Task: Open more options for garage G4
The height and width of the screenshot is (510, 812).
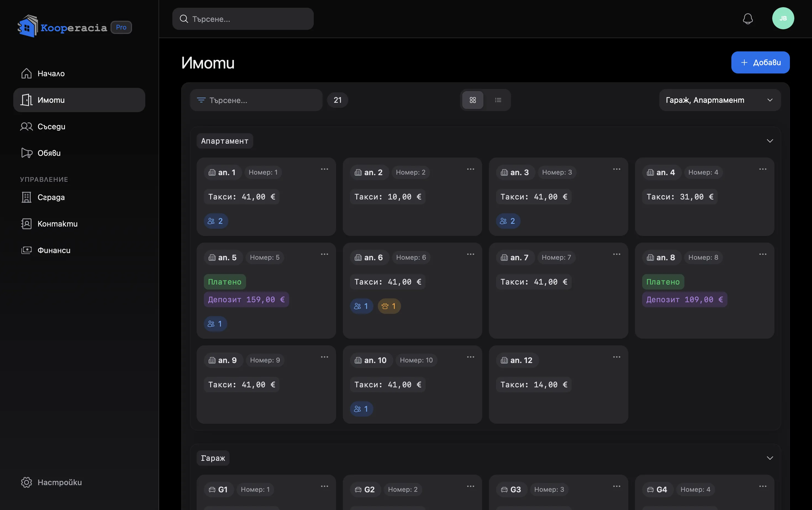Action: tap(763, 486)
